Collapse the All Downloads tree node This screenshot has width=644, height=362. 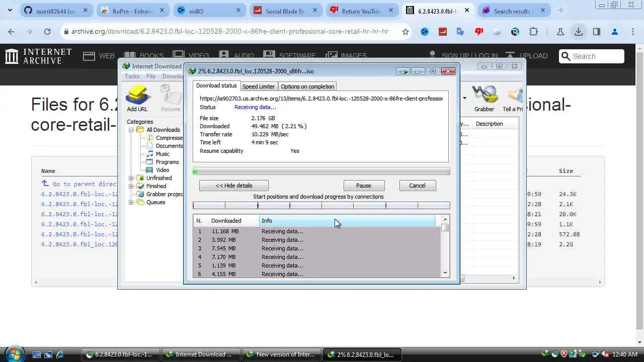[131, 130]
